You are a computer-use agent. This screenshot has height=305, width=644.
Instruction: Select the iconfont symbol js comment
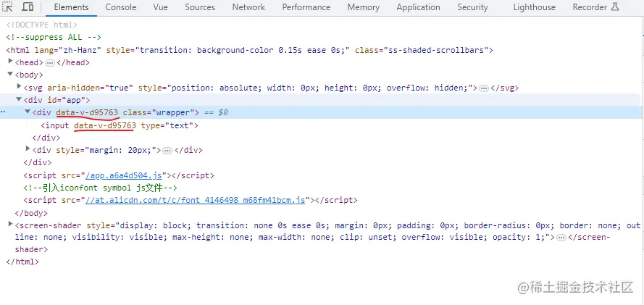coord(100,188)
